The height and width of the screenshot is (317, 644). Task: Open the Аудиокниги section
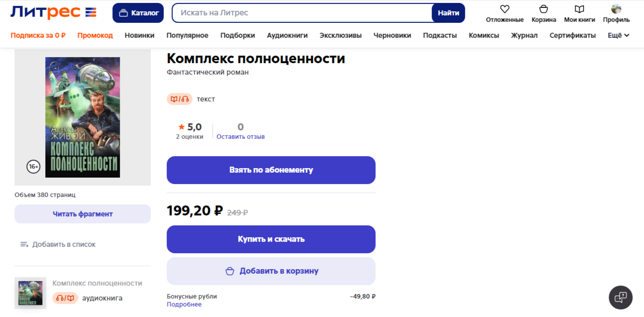coord(287,35)
